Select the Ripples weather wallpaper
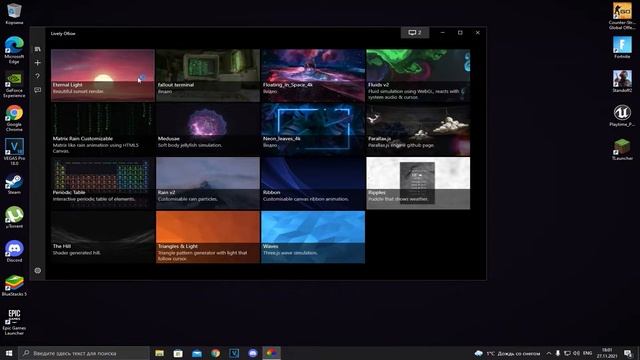Image resolution: width=640 pixels, height=360 pixels. point(418,183)
